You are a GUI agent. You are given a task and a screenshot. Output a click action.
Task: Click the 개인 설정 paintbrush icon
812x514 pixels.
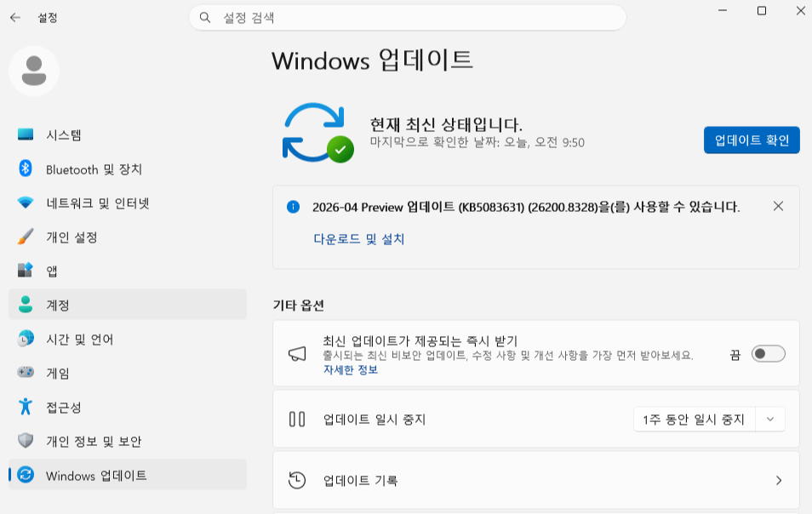click(x=26, y=237)
